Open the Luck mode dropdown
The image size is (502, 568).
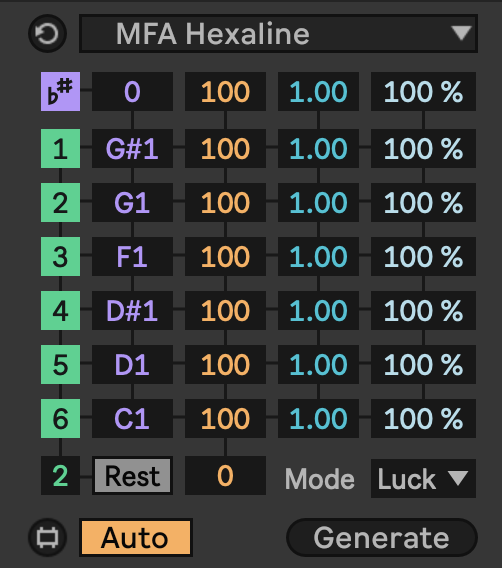[x=423, y=479]
